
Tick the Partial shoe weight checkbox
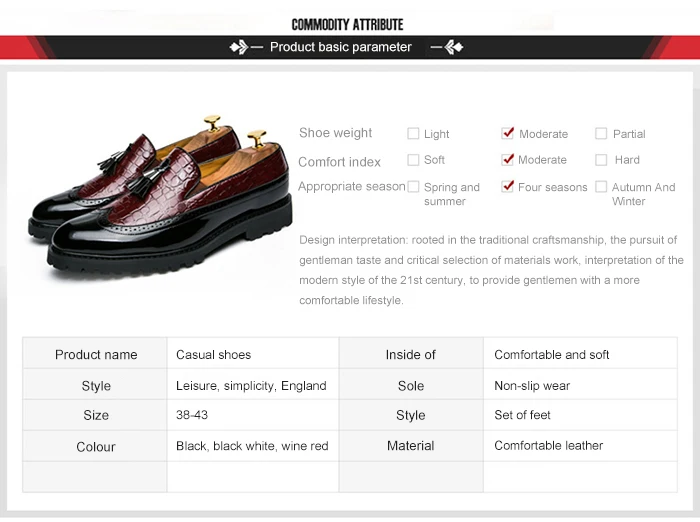tap(601, 134)
